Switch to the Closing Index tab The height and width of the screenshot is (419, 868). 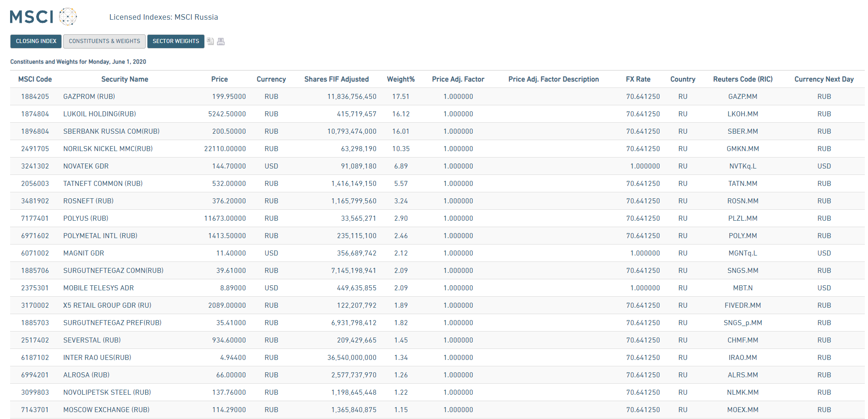click(x=36, y=41)
